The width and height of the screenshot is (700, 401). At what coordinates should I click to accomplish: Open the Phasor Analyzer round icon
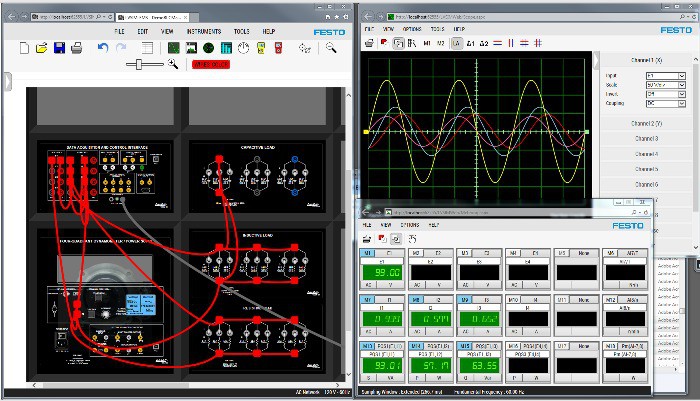click(x=209, y=48)
